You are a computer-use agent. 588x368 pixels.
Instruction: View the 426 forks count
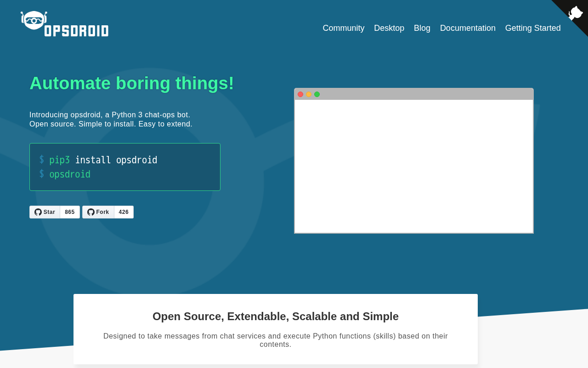coord(124,212)
